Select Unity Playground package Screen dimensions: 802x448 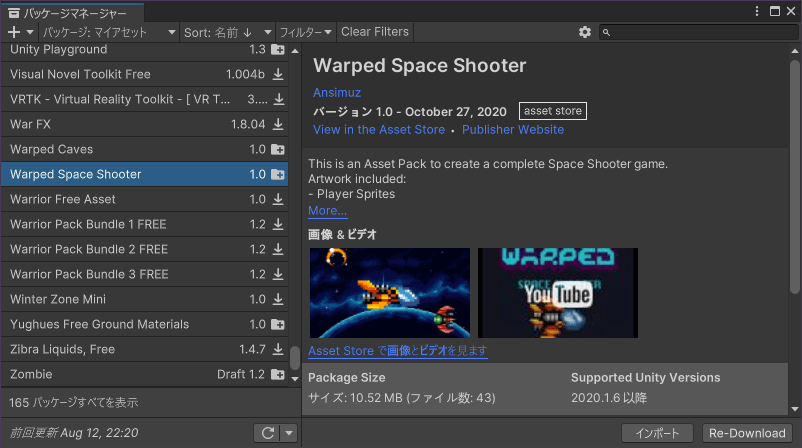point(145,50)
